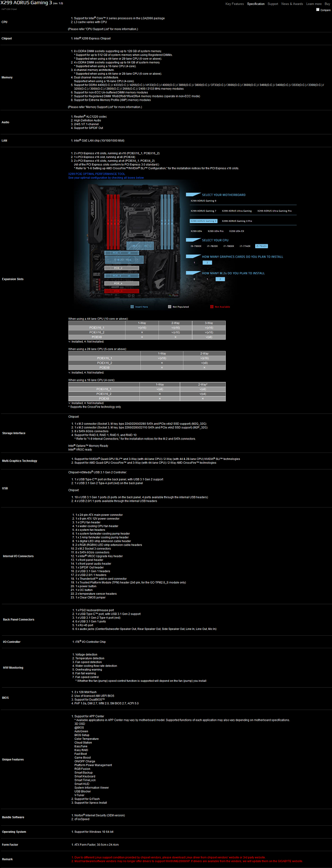Click PCIE_4 slot on motherboard image

point(121,283)
